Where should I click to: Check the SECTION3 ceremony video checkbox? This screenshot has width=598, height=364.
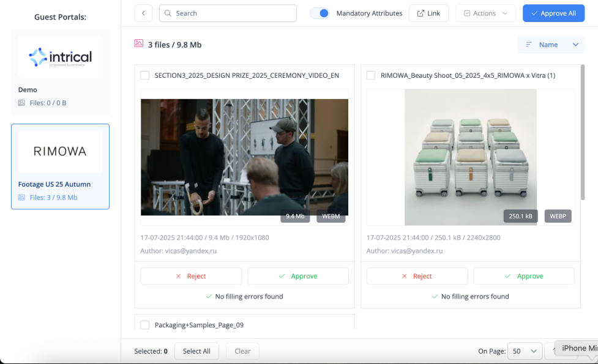tap(145, 76)
